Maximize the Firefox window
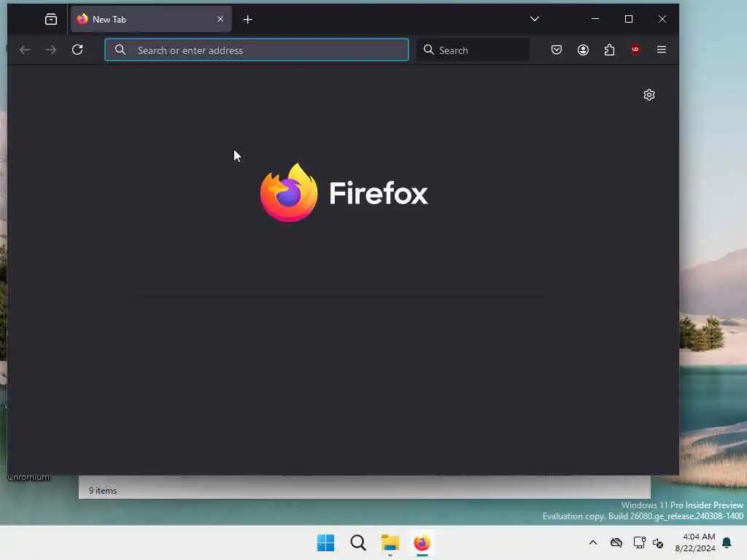The width and height of the screenshot is (747, 560). coord(629,19)
